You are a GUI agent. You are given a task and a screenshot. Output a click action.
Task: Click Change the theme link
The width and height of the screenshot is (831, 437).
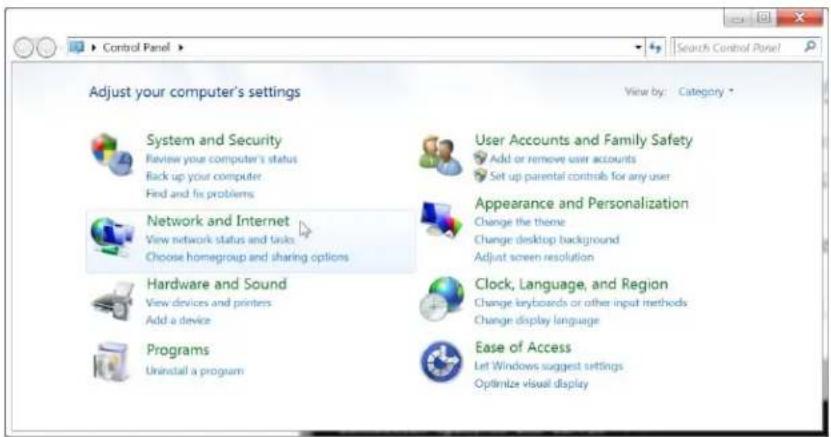tap(519, 222)
